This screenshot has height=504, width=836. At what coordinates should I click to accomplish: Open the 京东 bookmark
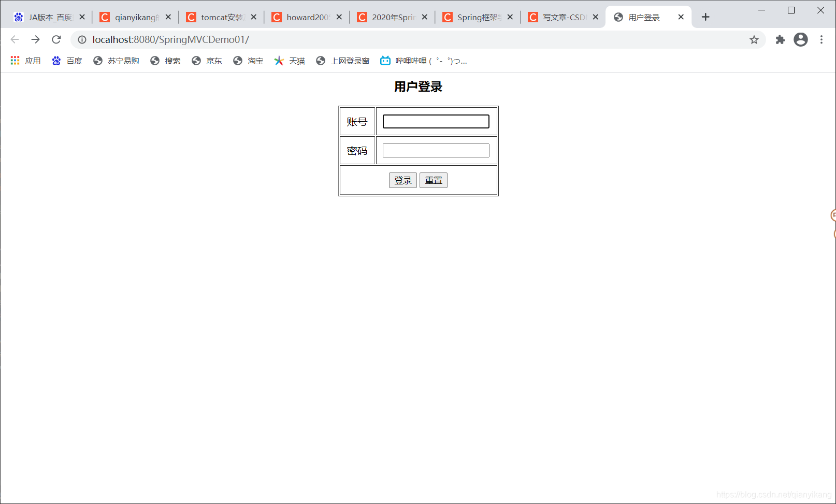pyautogui.click(x=207, y=61)
